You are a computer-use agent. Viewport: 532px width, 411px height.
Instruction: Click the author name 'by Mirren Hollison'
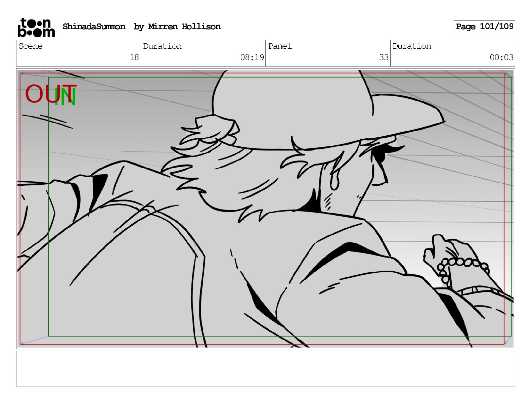click(x=177, y=27)
